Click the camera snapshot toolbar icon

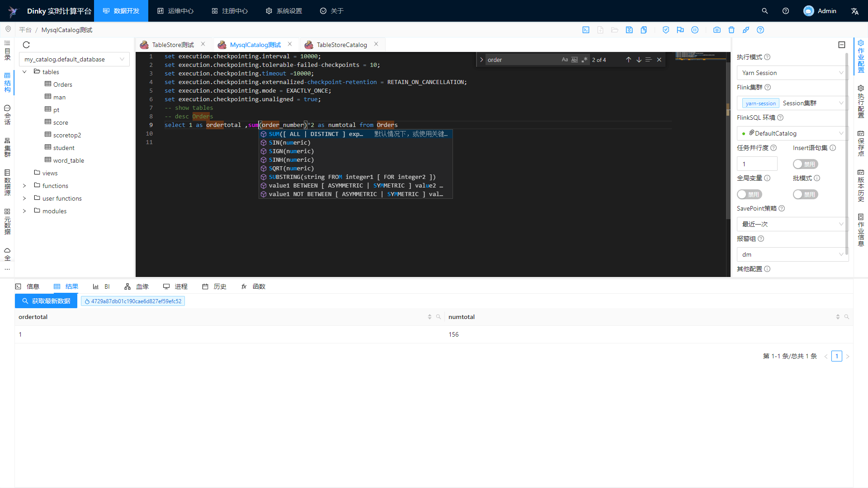tap(717, 30)
